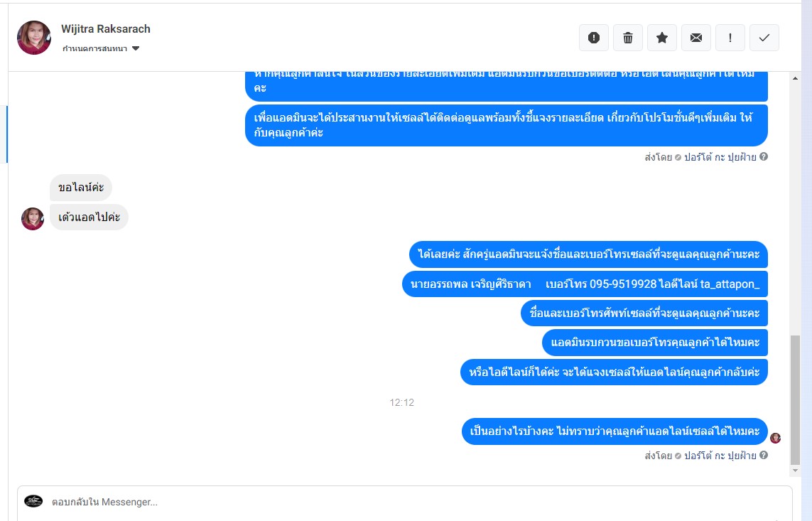Click the customer avatar beside เด๋วแอดไปค่ะ

(x=33, y=218)
